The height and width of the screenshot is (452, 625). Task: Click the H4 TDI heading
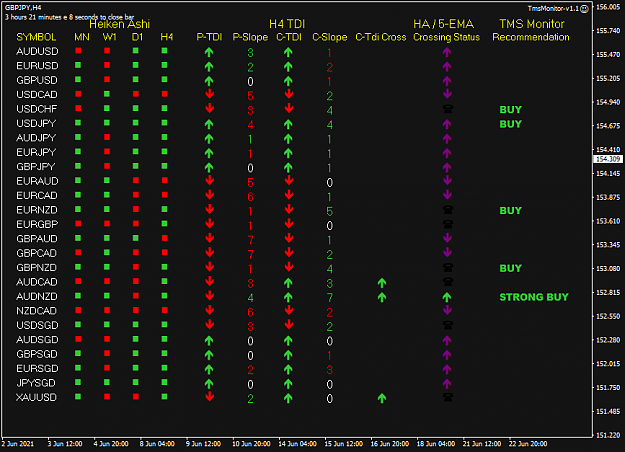pyautogui.click(x=287, y=24)
